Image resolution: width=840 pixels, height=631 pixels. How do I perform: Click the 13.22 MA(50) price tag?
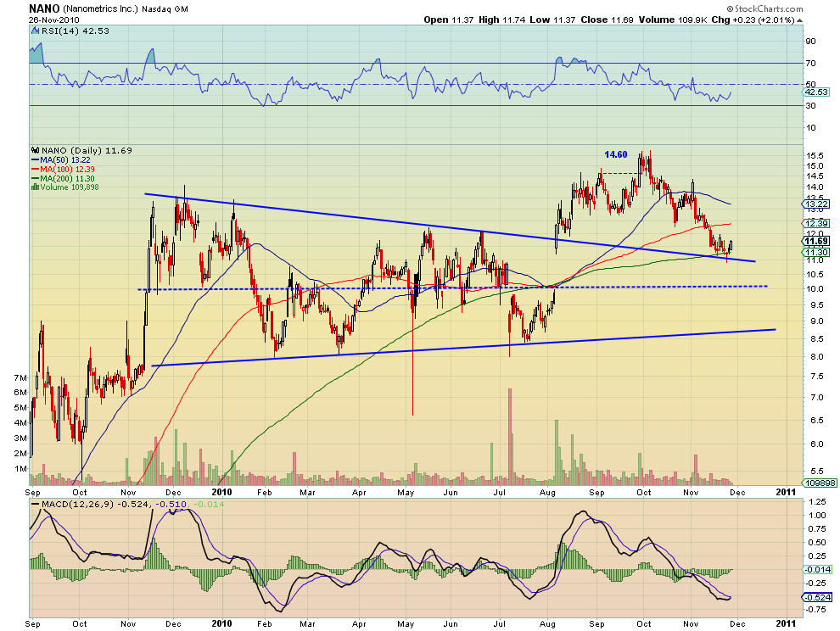(x=817, y=204)
